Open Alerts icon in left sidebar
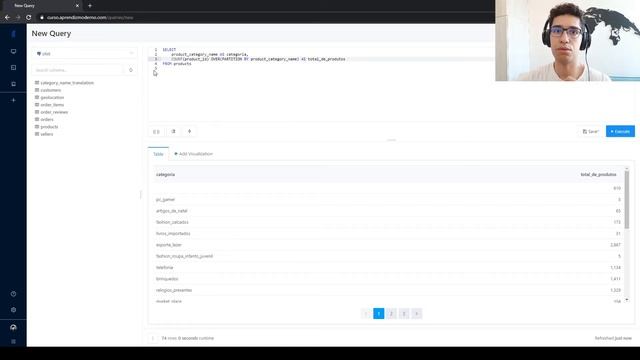The width and height of the screenshot is (640, 360). (13, 84)
